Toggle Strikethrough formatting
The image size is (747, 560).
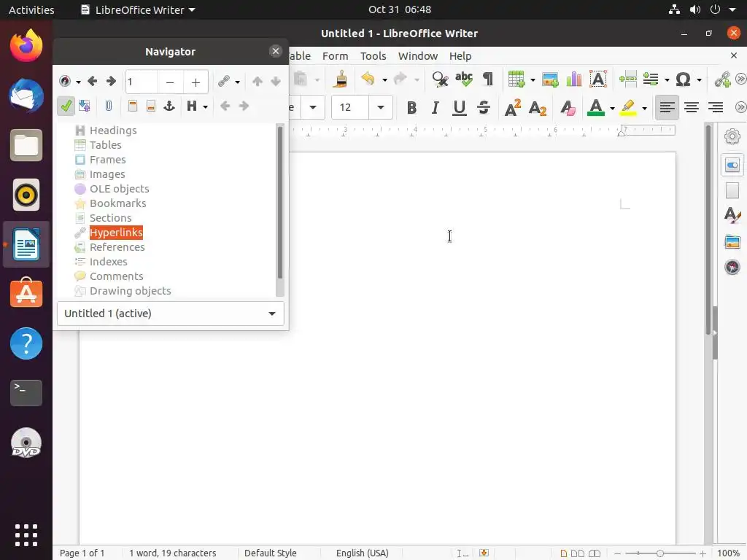(x=484, y=108)
